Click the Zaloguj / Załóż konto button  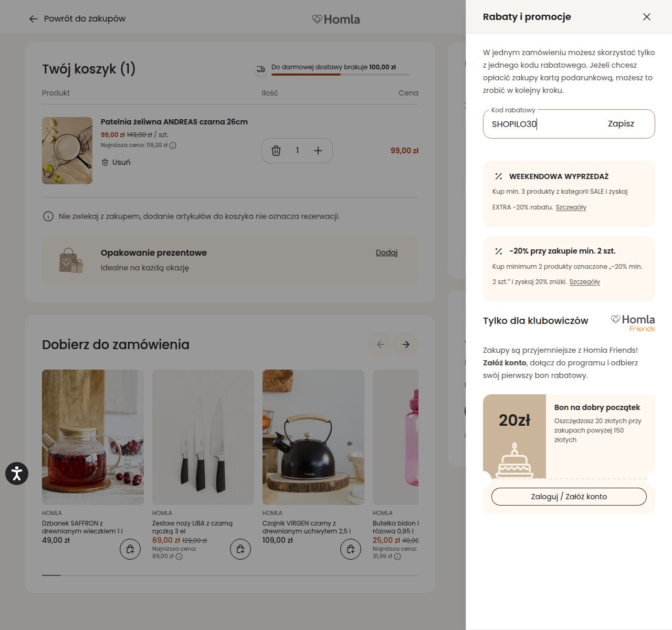569,497
